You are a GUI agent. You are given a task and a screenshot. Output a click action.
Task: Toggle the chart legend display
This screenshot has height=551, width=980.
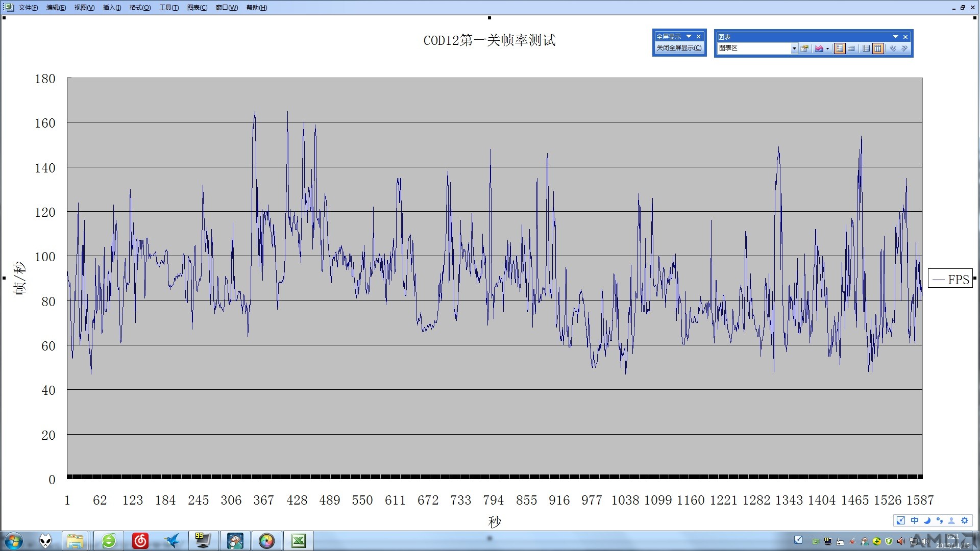pyautogui.click(x=840, y=48)
